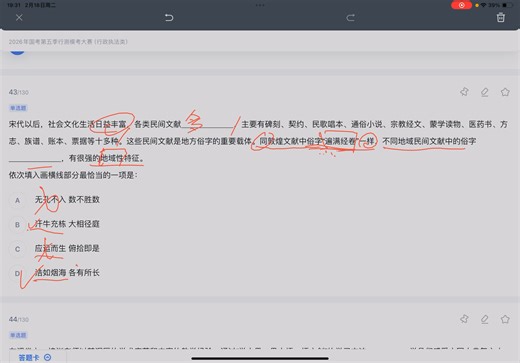Click option text 浩如烟海 各有所长
Image resolution: width=520 pixels, height=363 pixels.
pyautogui.click(x=67, y=273)
